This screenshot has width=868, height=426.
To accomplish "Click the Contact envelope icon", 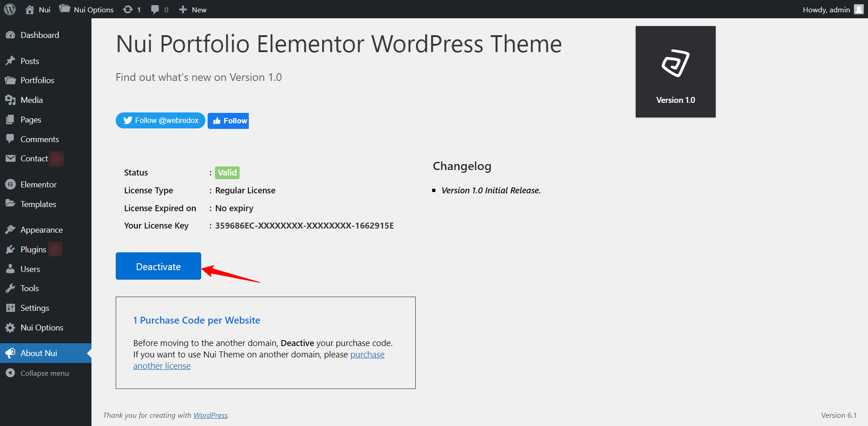I will (10, 159).
